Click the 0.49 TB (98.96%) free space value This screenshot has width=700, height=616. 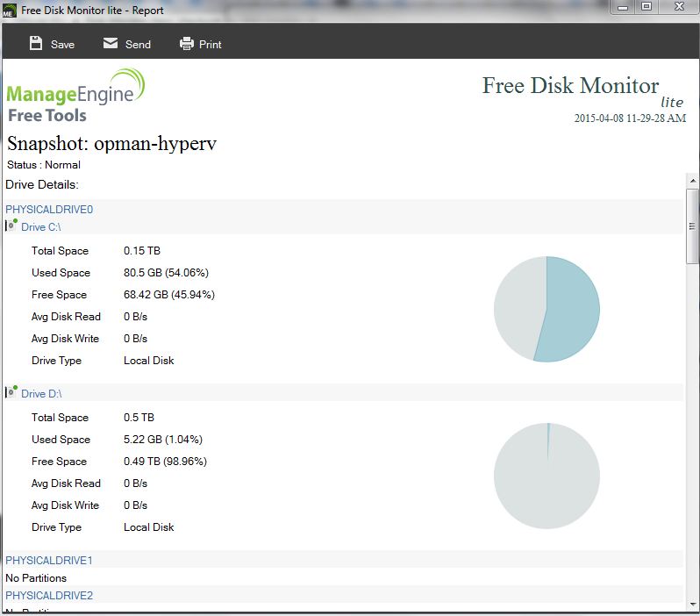click(x=165, y=461)
